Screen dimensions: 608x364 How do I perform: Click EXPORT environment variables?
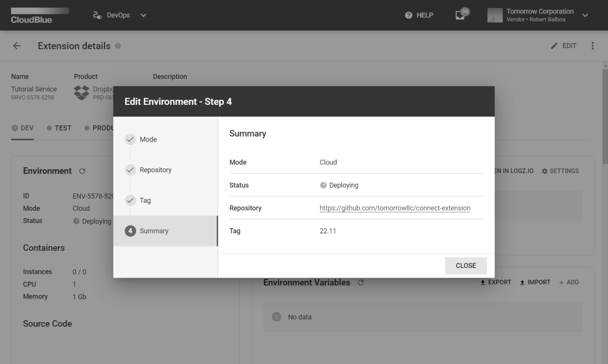coord(496,282)
